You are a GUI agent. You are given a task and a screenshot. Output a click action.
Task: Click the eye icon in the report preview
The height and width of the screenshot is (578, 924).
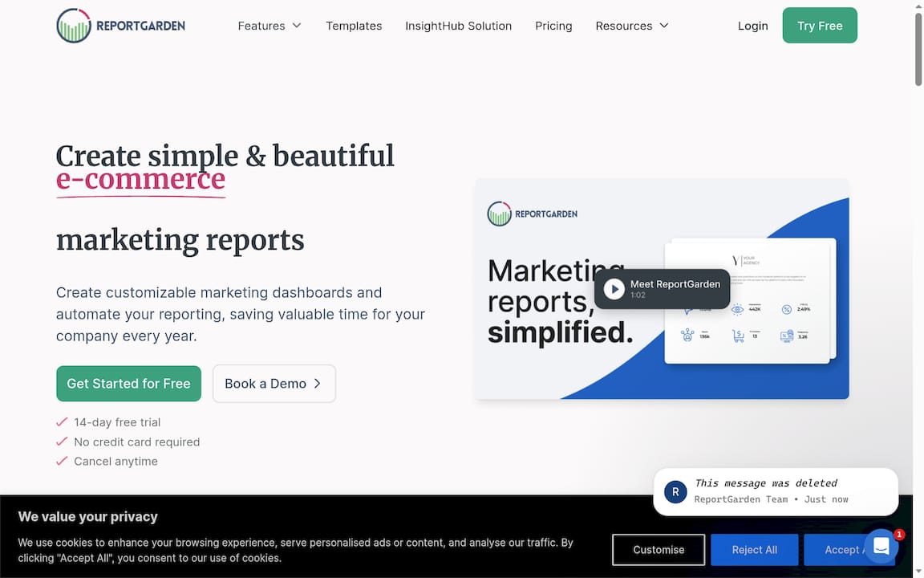coord(737,309)
